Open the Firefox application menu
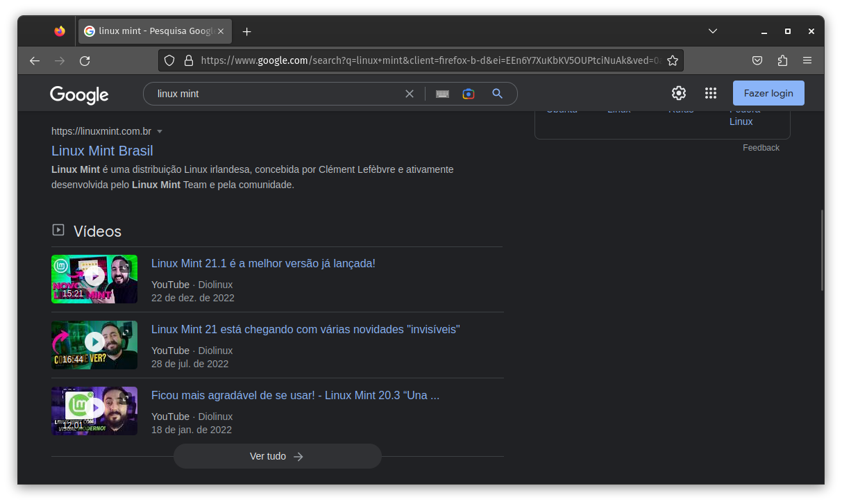842x504 pixels. tap(807, 60)
